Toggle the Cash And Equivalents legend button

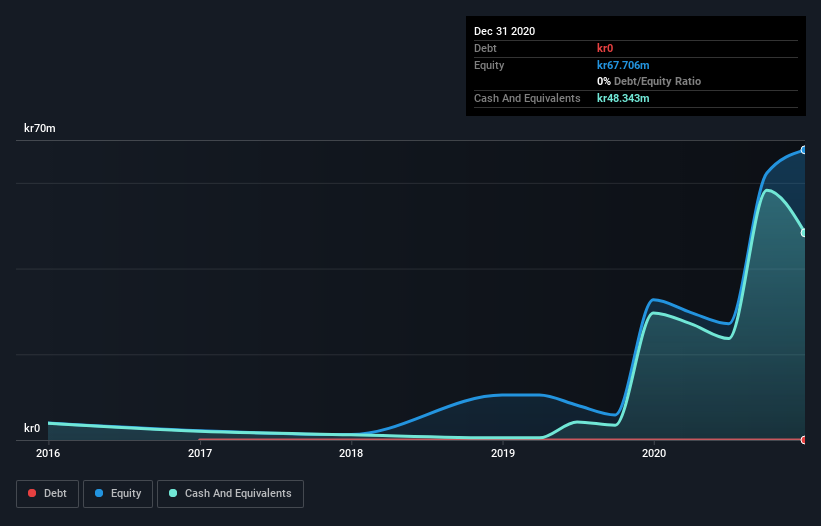click(x=230, y=494)
